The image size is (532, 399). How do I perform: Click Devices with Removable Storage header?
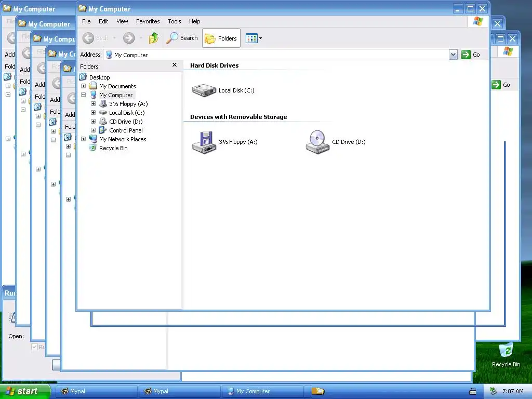(238, 117)
